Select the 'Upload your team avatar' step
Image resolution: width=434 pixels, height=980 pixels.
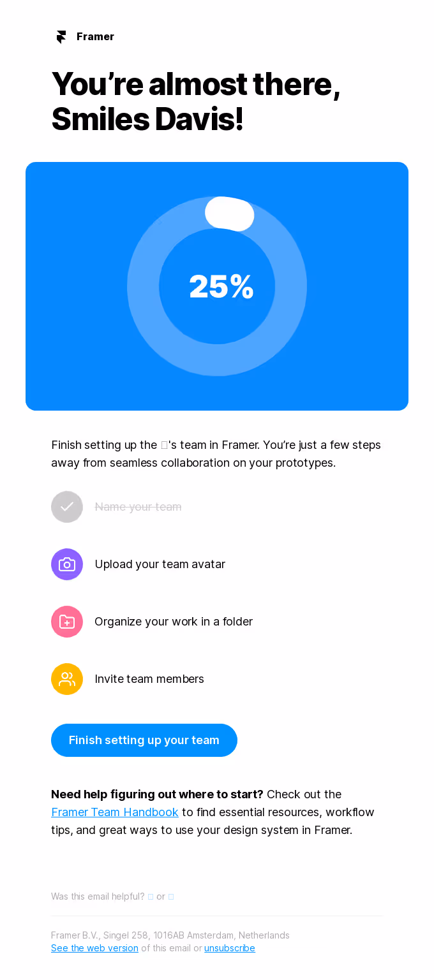click(x=160, y=564)
